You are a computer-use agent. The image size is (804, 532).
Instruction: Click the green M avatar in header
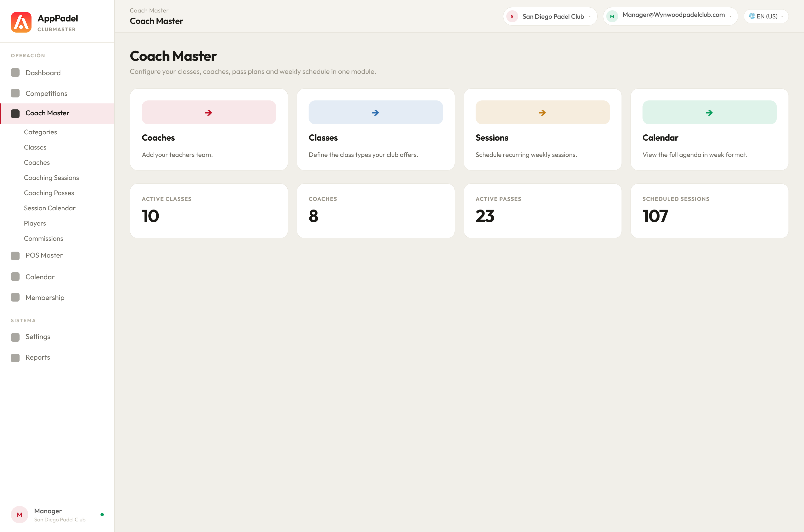coord(612,16)
